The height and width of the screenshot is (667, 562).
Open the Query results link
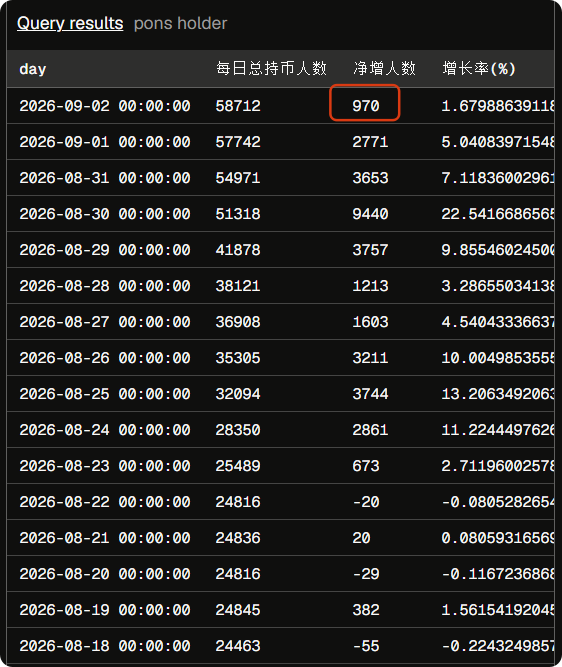pos(70,23)
